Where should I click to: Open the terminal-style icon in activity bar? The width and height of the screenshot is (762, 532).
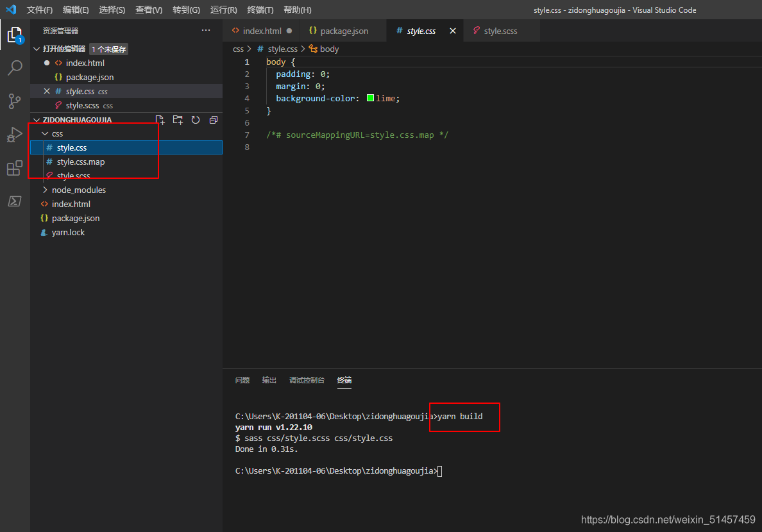[15, 201]
